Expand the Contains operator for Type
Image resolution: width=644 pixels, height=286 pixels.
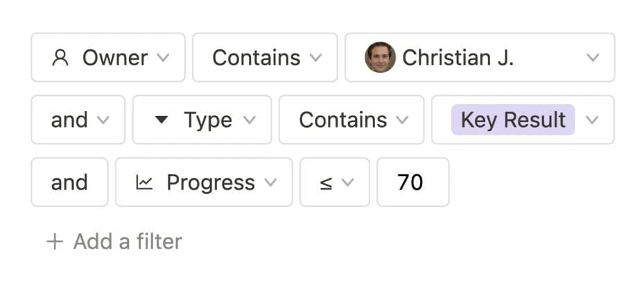point(351,119)
